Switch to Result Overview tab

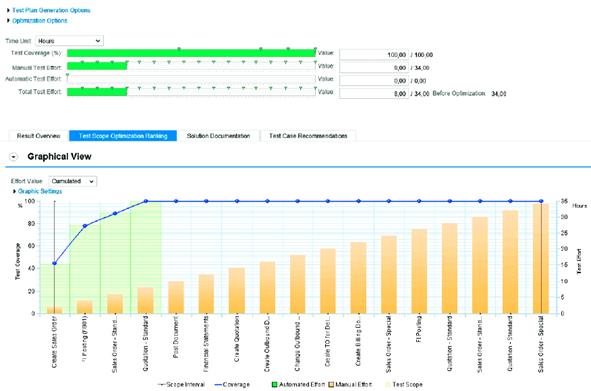click(38, 136)
